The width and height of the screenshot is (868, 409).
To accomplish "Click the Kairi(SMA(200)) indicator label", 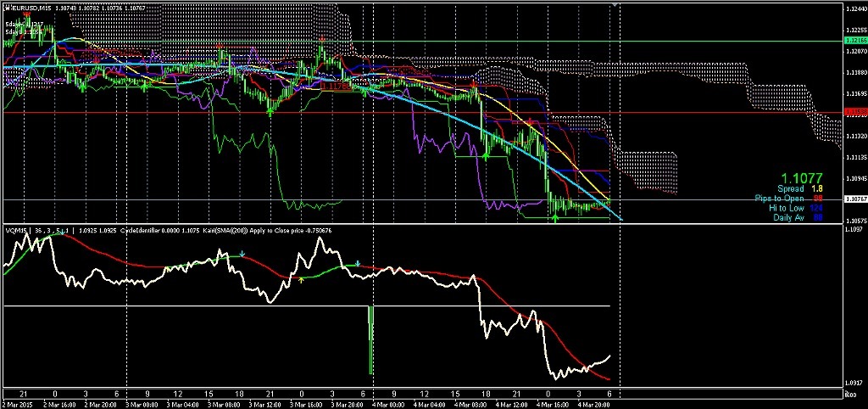I will 225,230.
